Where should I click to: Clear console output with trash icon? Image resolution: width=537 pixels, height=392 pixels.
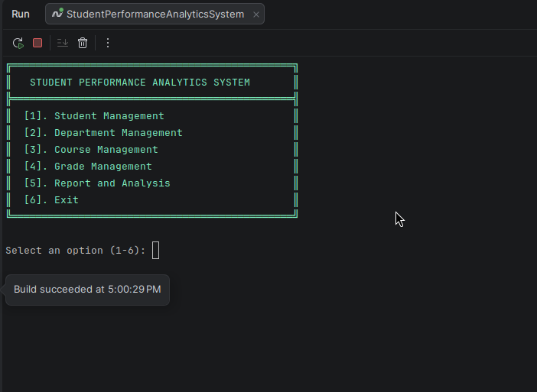83,43
